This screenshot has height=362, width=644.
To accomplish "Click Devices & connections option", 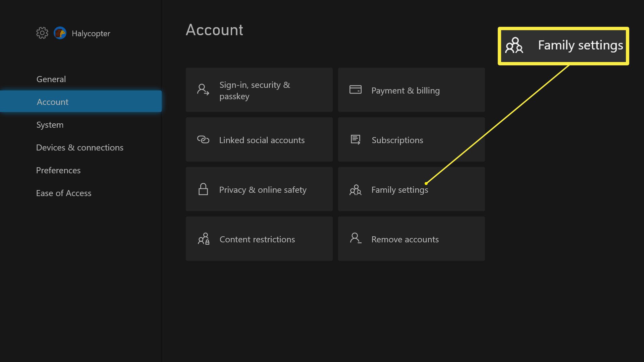I will [x=79, y=147].
